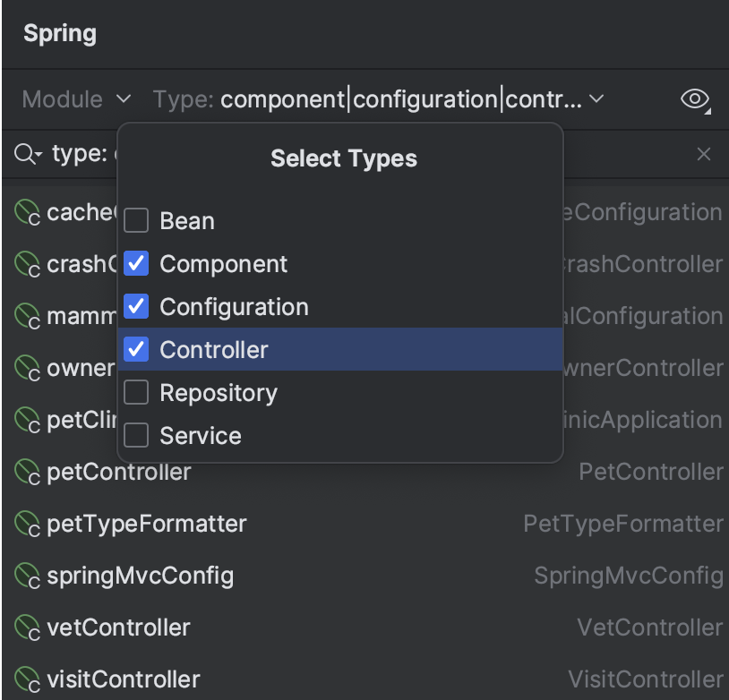Enable the Bean type checkbox
This screenshot has width=729, height=700.
136,220
